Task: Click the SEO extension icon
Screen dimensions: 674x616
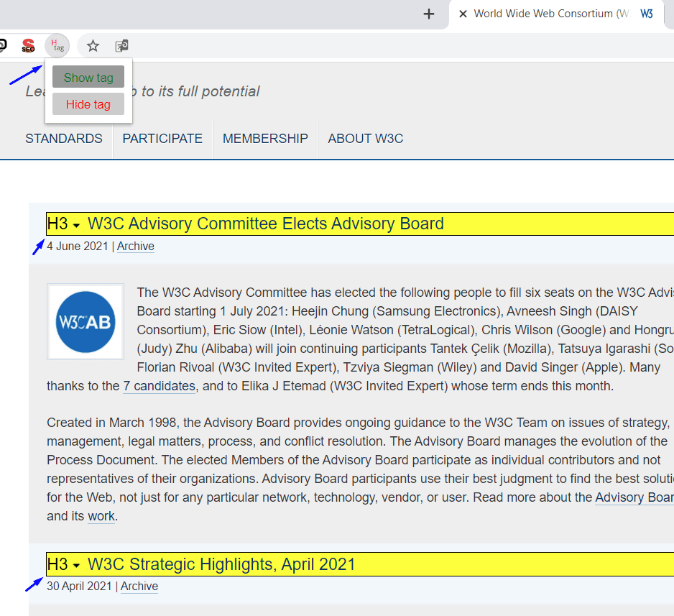Action: pyautogui.click(x=28, y=46)
